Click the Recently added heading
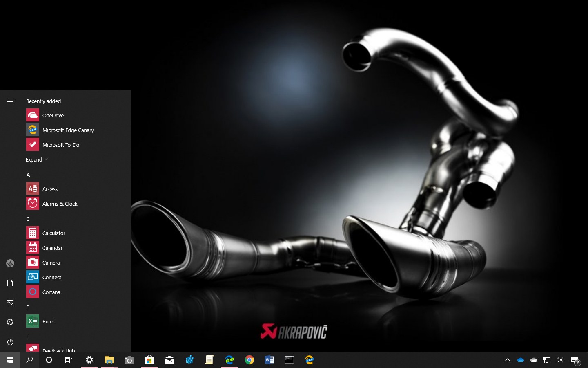 pyautogui.click(x=43, y=101)
